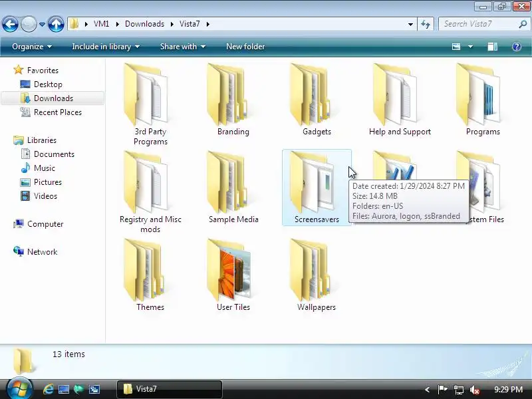Open the Share with menu
Viewport: 532px width, 399px height.
[182, 47]
